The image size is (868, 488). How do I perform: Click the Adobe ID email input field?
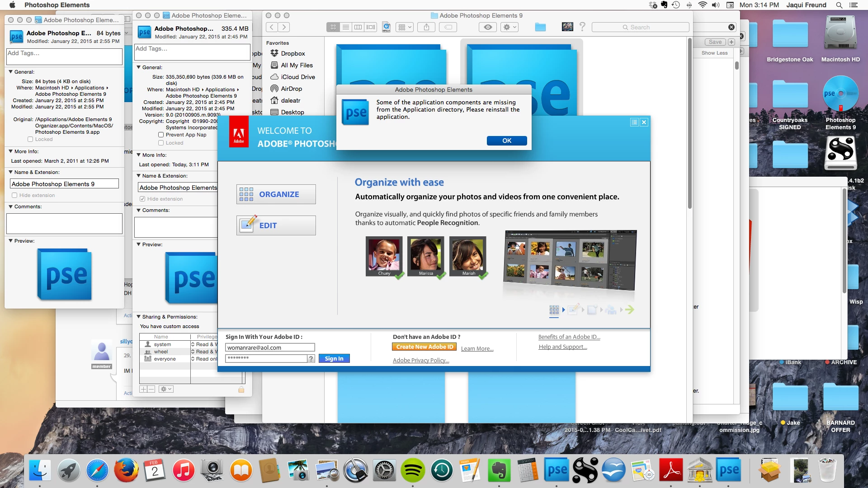click(270, 347)
